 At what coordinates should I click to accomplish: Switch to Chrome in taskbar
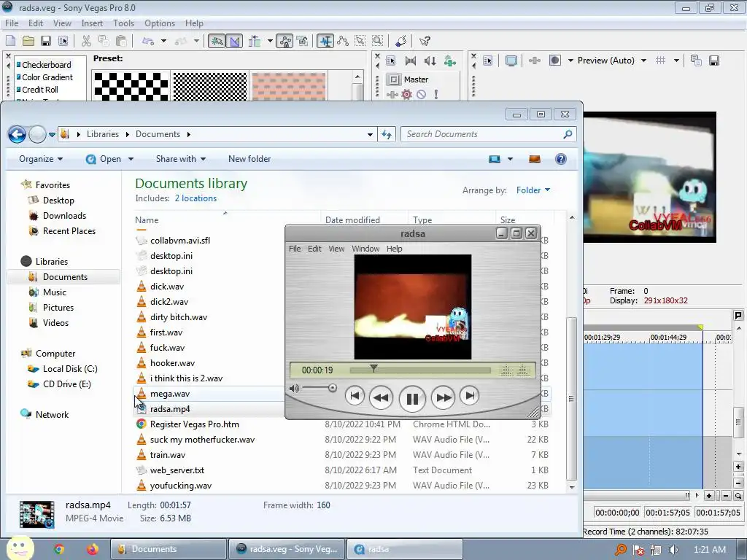[59, 549]
